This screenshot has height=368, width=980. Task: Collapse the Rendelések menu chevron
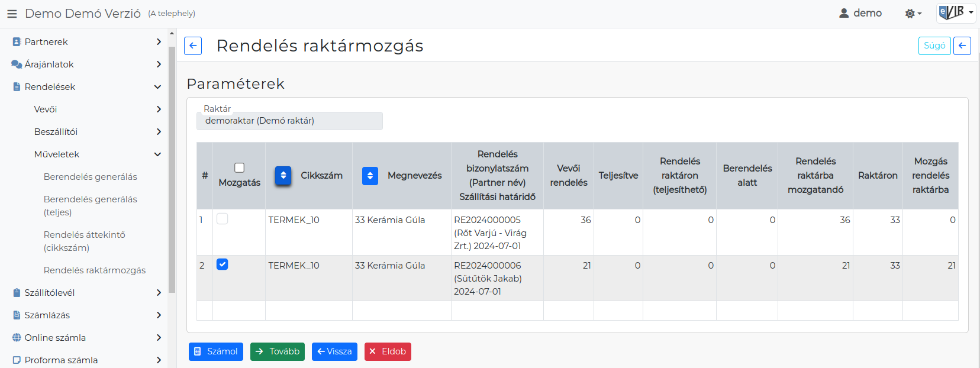(157, 87)
